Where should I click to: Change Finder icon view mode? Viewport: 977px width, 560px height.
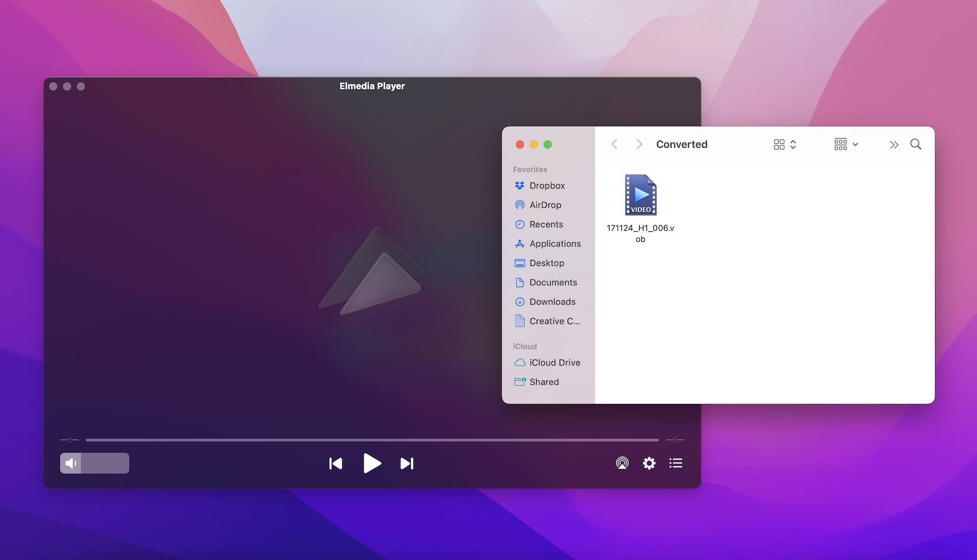tap(785, 144)
